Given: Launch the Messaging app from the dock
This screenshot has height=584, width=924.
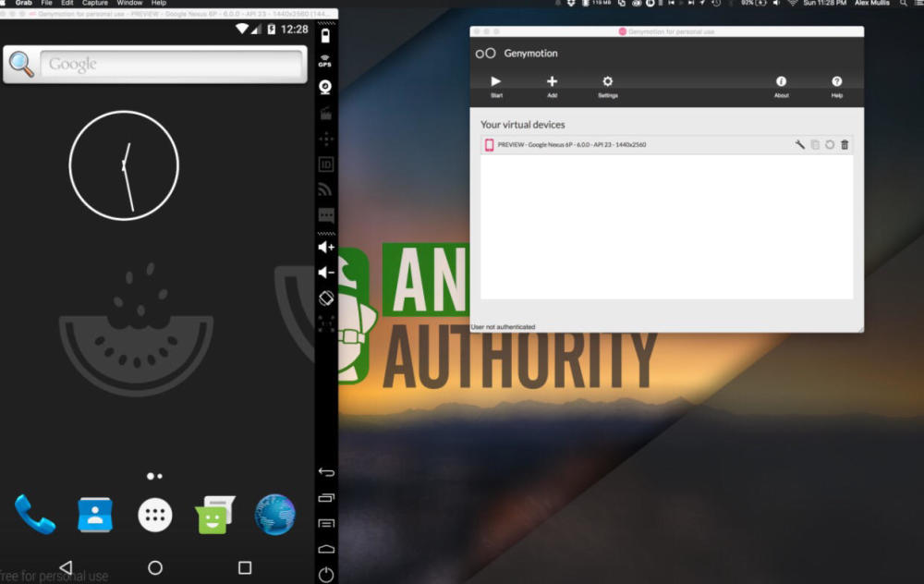Looking at the screenshot, I should click(x=215, y=515).
